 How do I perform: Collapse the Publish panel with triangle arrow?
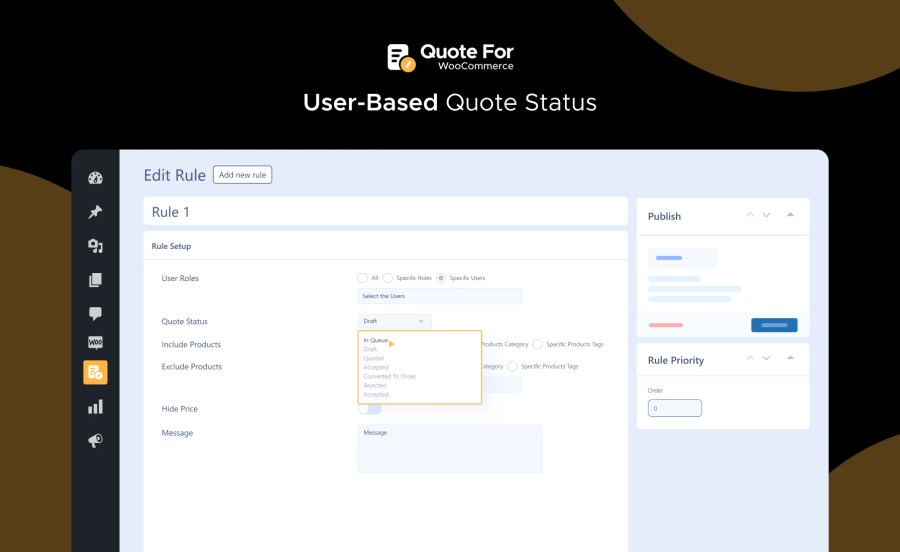point(790,215)
